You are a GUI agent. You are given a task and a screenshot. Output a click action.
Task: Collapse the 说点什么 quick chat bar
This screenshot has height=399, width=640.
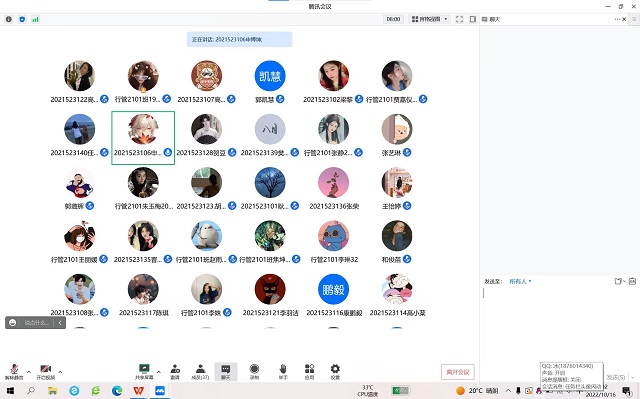click(x=60, y=323)
